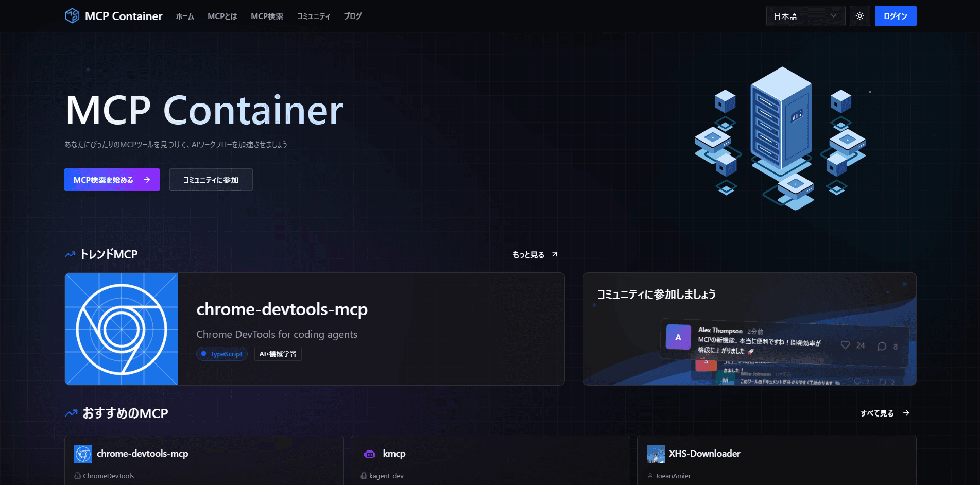The image size is (980, 485).
Task: Open the large Chrome DevTools thumbnail image
Action: (122, 329)
